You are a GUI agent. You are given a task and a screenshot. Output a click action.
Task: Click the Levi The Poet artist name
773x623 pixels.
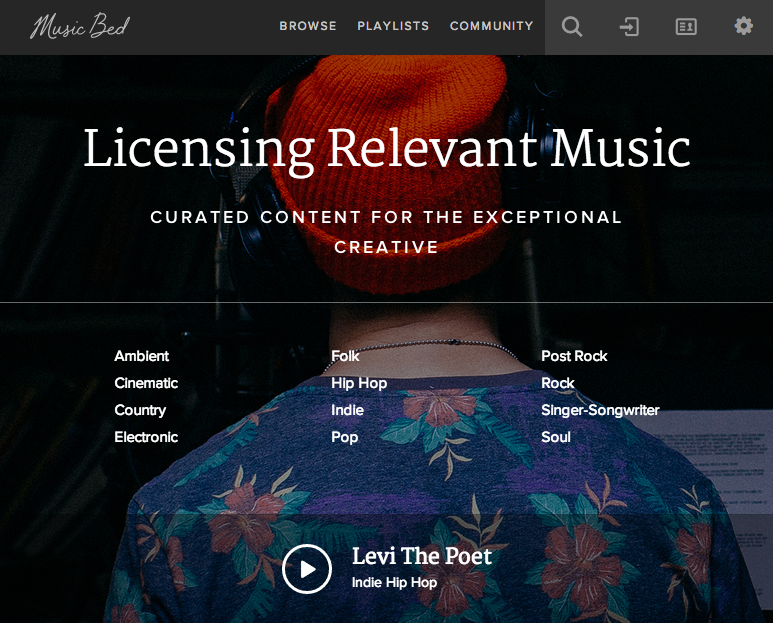point(422,556)
